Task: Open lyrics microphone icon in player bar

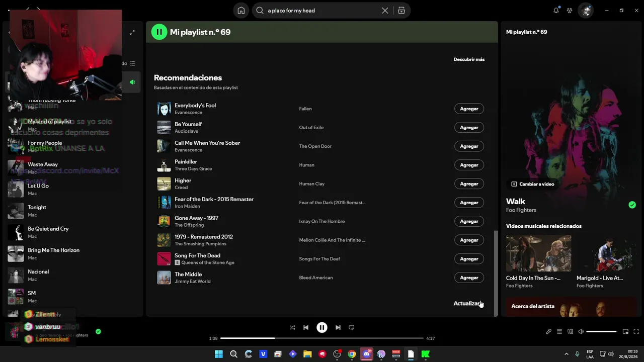Action: 548,332
